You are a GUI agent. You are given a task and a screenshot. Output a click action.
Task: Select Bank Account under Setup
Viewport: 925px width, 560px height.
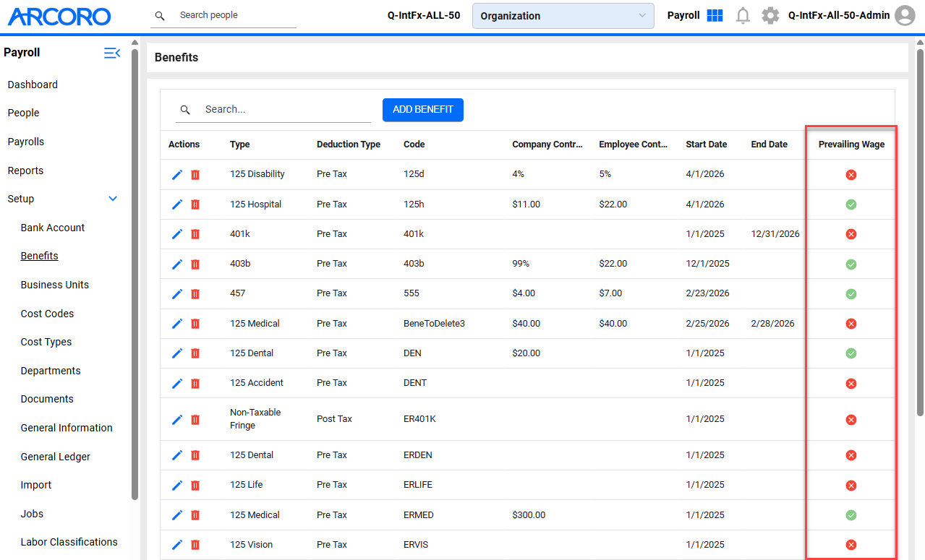tap(53, 228)
